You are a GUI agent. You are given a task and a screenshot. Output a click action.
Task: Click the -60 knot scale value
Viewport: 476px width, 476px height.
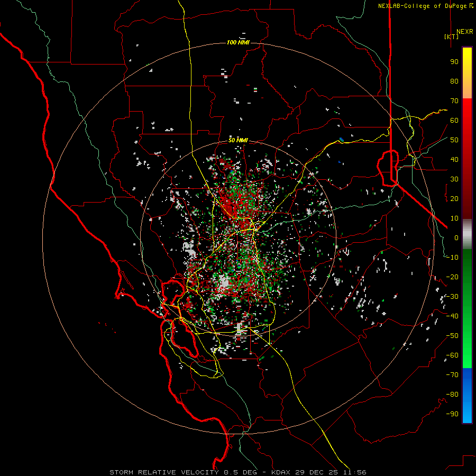pyautogui.click(x=452, y=355)
